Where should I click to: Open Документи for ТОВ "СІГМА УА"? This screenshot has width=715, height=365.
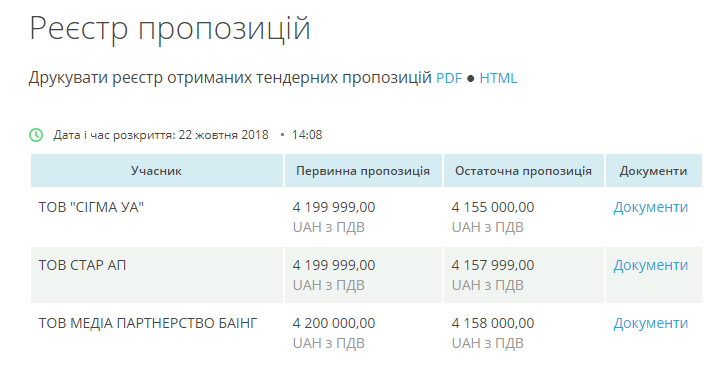[x=650, y=207]
